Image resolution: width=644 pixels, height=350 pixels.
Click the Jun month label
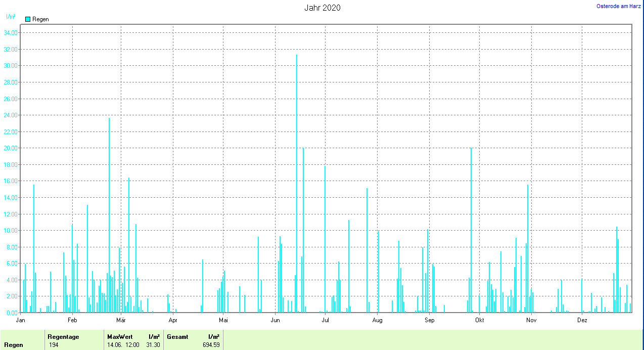point(275,320)
